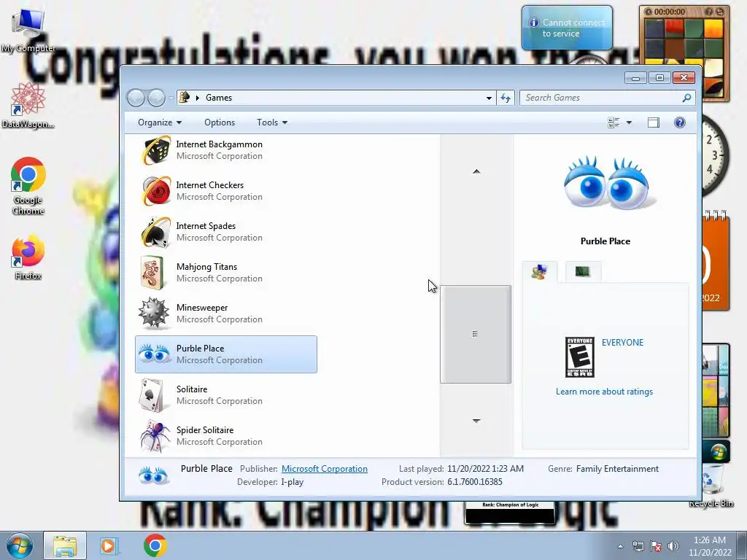Open the Windows Start orb

18,545
